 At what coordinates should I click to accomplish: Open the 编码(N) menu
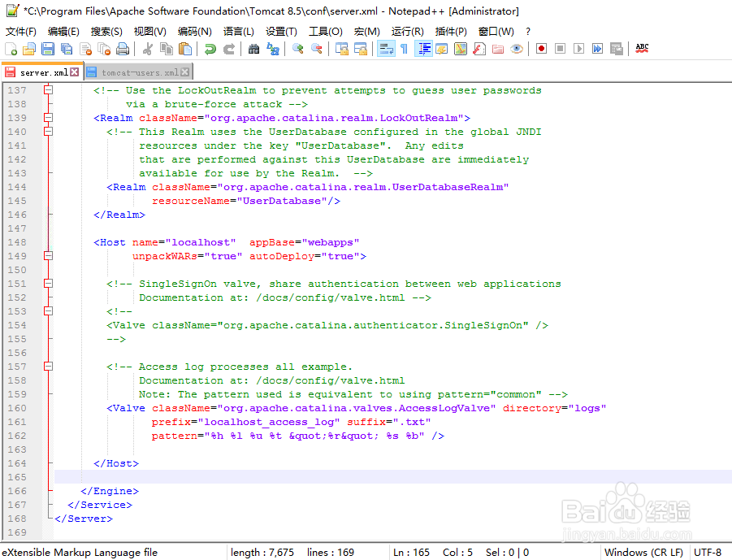[x=195, y=32]
